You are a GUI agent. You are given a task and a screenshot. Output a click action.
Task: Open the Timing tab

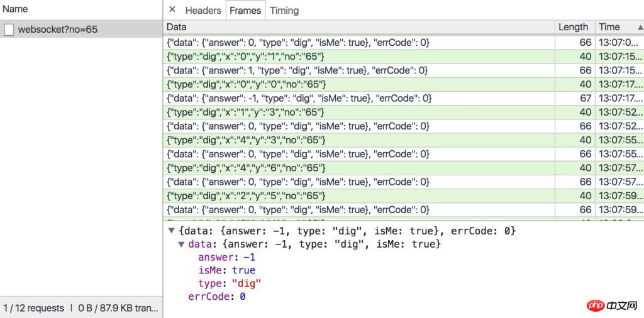284,10
